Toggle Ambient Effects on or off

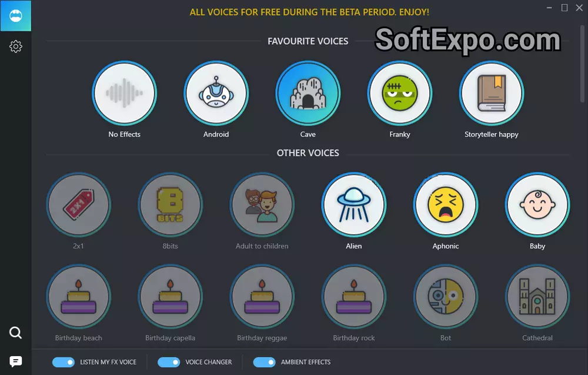[265, 362]
